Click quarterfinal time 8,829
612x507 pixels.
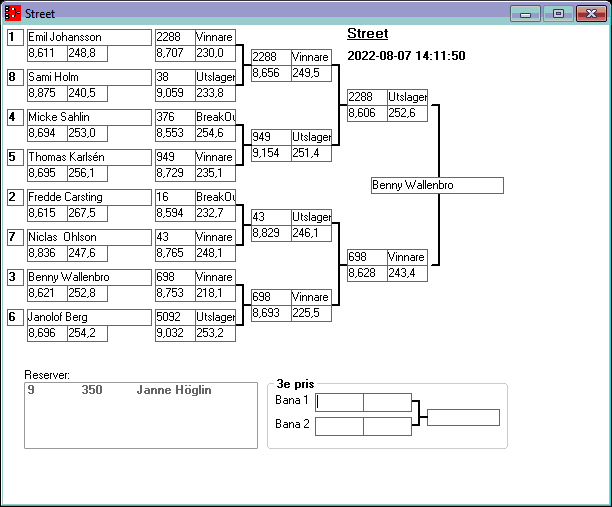pyautogui.click(x=271, y=233)
